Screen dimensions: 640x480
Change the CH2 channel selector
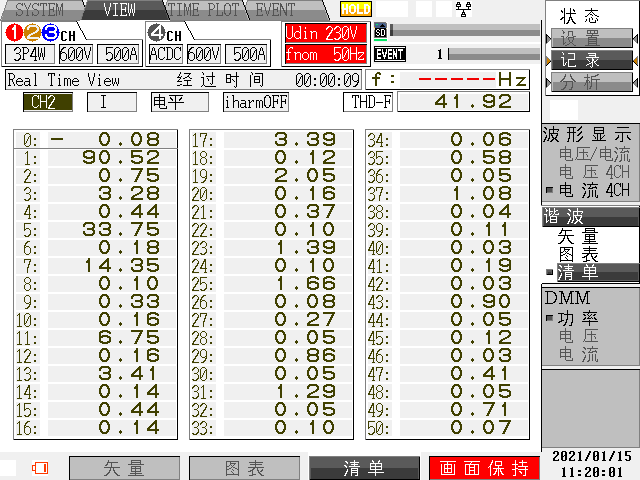click(48, 102)
